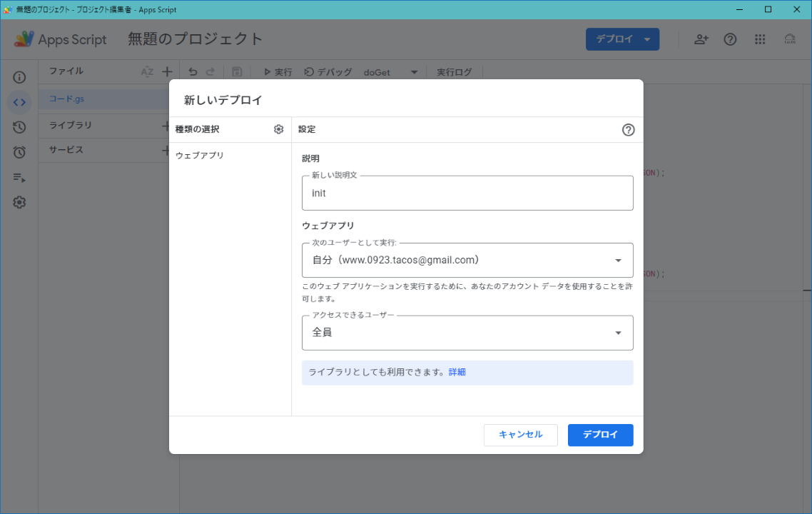Click the blue デプロイ button in dialog

pyautogui.click(x=600, y=435)
